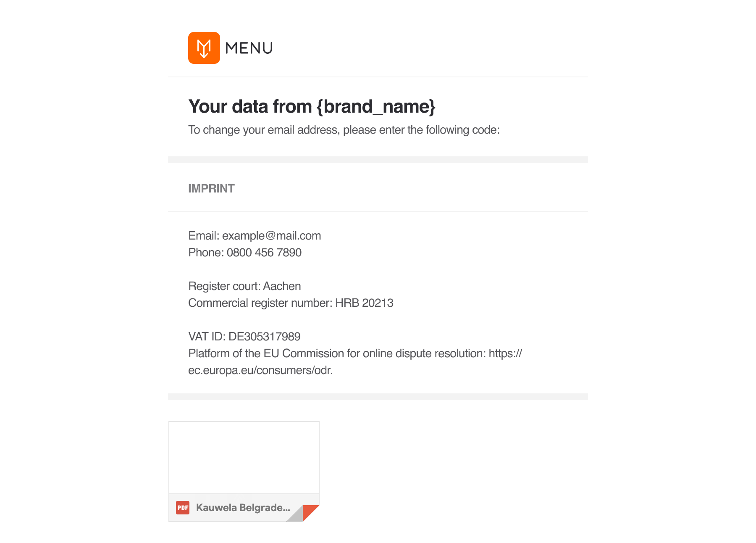
Task: Click the folded red corner of attachment
Action: 310,513
